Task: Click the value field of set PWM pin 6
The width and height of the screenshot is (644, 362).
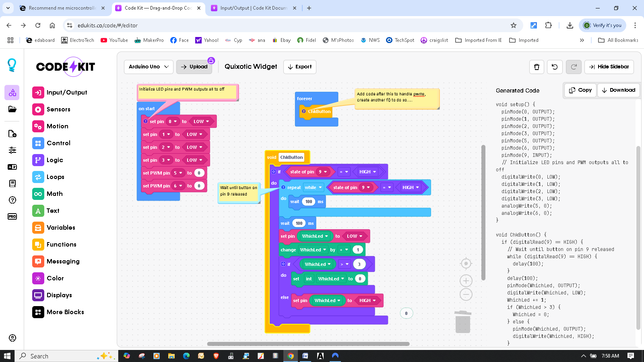Action: click(199, 186)
